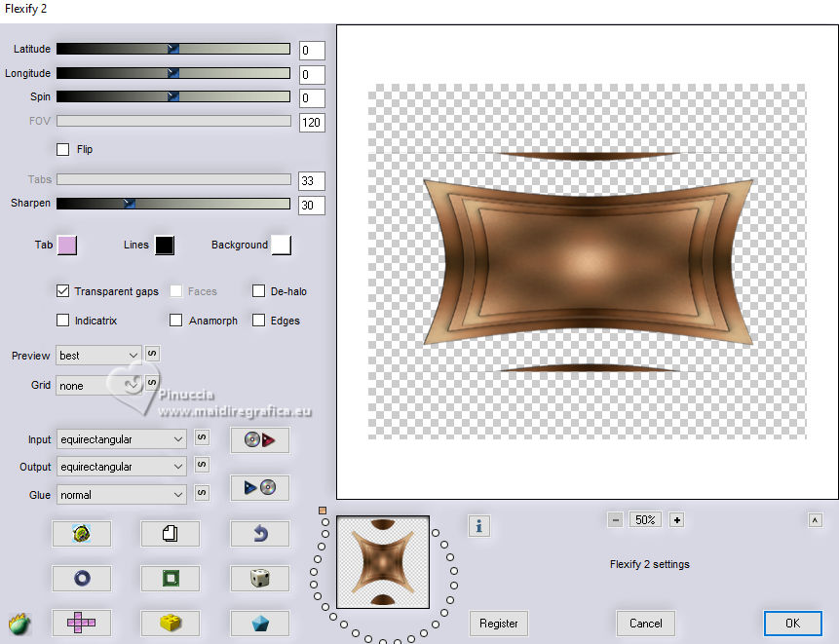Open the Glue mode dropdown
The width and height of the screenshot is (839, 644).
[x=121, y=495]
